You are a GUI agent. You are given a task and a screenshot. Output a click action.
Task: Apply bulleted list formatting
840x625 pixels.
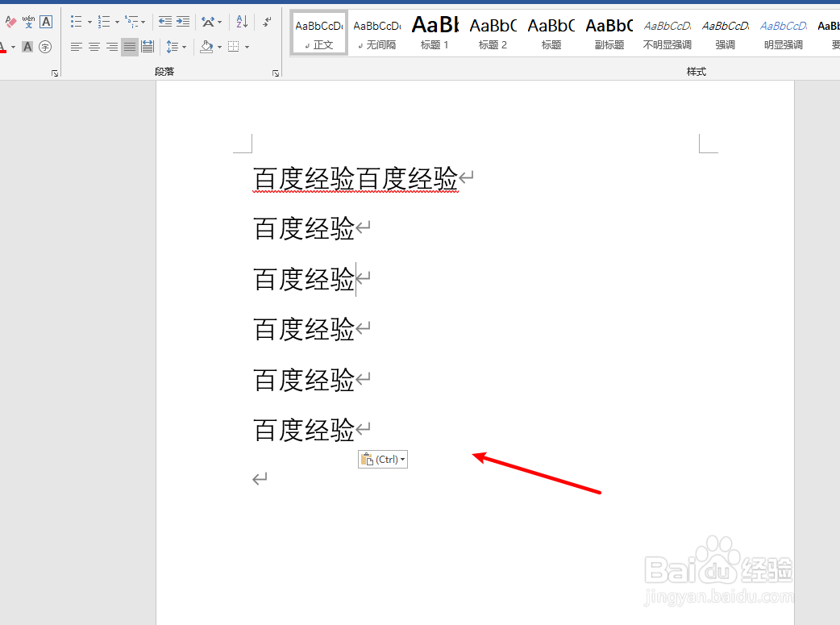coord(76,22)
